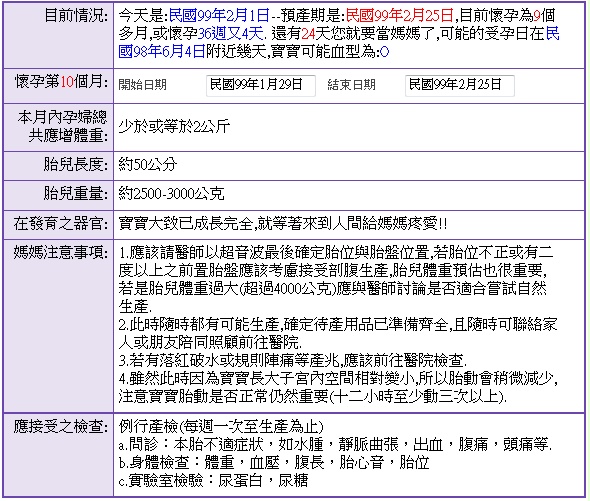The width and height of the screenshot is (590, 501).
Task: Click the 目前情況 row label
Action: 76,16
